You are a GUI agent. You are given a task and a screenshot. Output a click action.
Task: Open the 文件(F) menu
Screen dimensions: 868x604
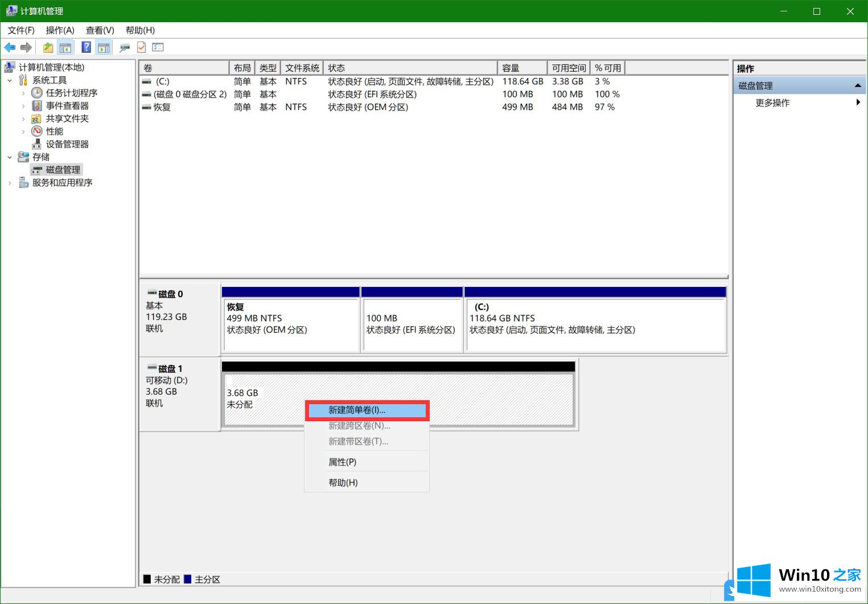click(21, 30)
